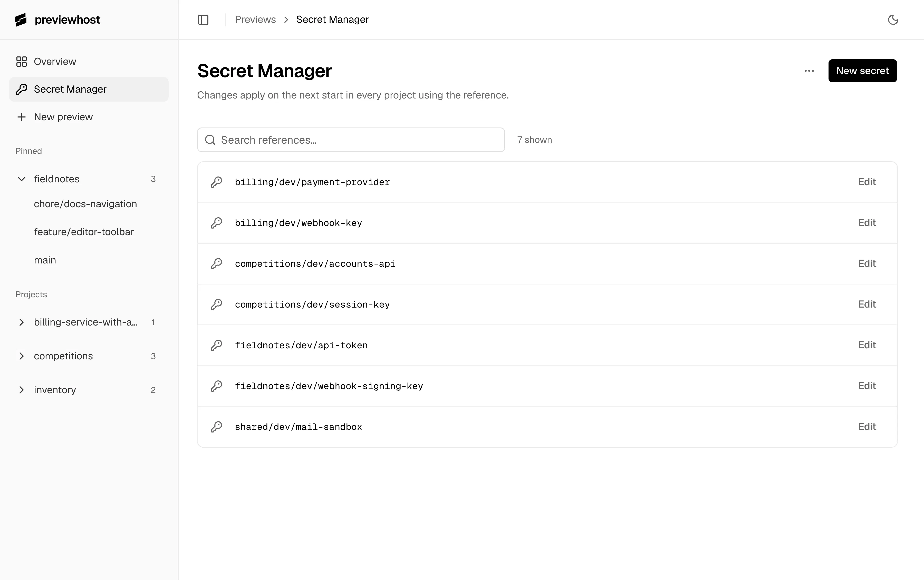Go to Previews breadcrumb link
Screen dimensions: 924x580
[255, 19]
